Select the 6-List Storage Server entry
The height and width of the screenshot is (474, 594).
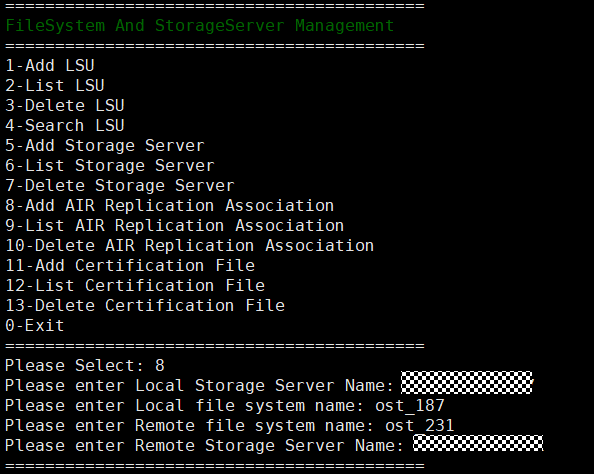pyautogui.click(x=110, y=166)
